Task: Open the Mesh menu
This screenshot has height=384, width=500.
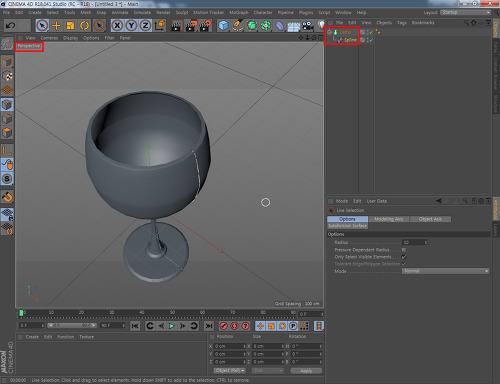Action: (x=86, y=12)
